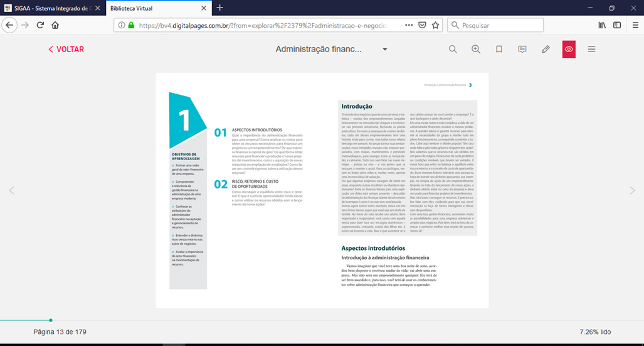Reload the page in Firefox

40,25
